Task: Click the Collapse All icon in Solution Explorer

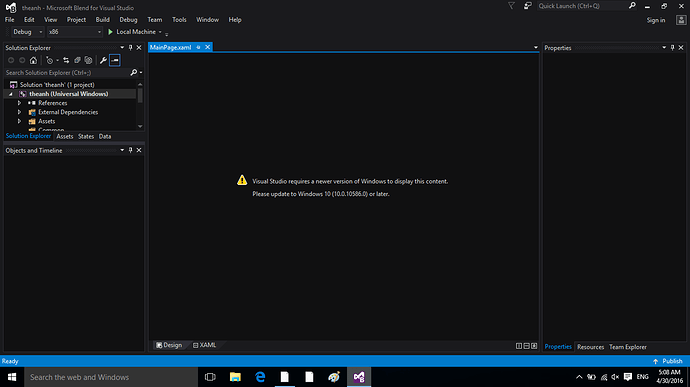Action: click(x=77, y=60)
